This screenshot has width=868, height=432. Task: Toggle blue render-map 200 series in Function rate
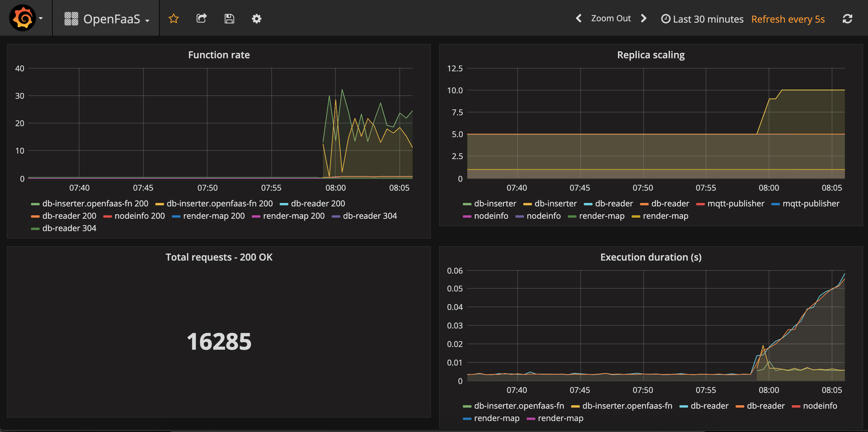[214, 216]
